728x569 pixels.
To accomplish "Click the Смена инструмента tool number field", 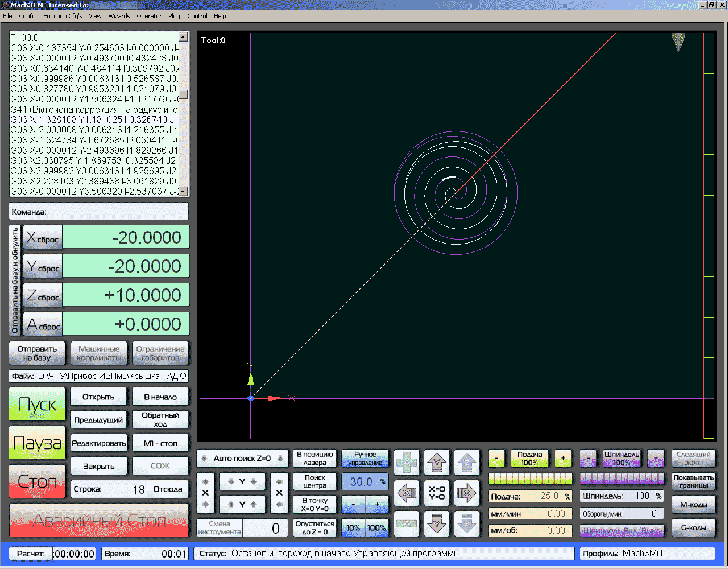I will click(x=265, y=528).
